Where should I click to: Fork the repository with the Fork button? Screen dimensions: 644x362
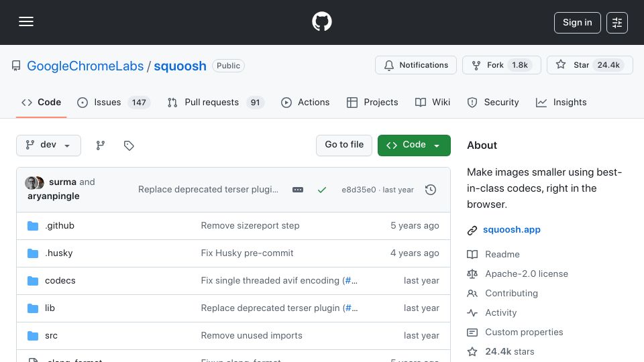coord(502,65)
